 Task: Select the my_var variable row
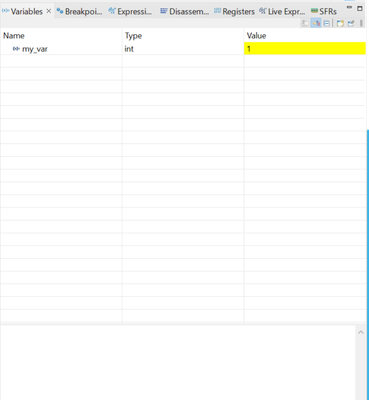(x=183, y=49)
